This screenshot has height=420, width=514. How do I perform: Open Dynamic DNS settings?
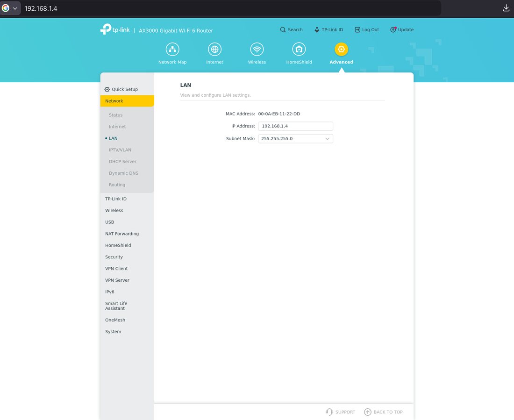pos(123,173)
